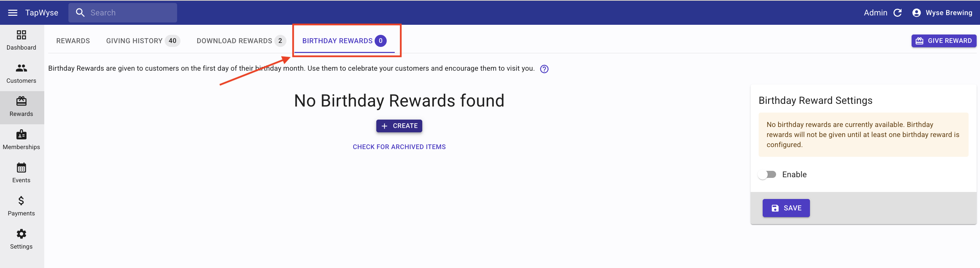Click the Create button
This screenshot has height=268, width=980.
[x=399, y=126]
